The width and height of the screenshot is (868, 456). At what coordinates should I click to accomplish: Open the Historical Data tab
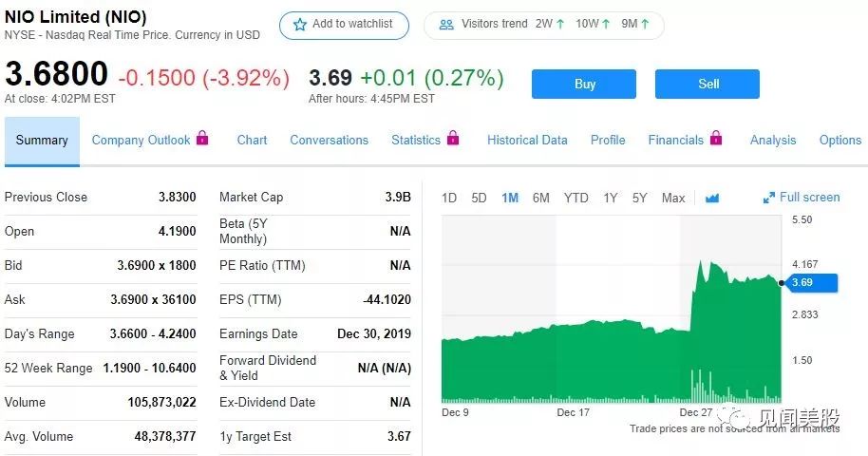click(527, 141)
